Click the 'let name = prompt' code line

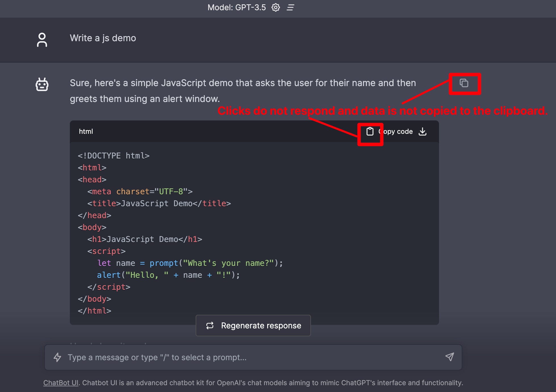tap(190, 263)
